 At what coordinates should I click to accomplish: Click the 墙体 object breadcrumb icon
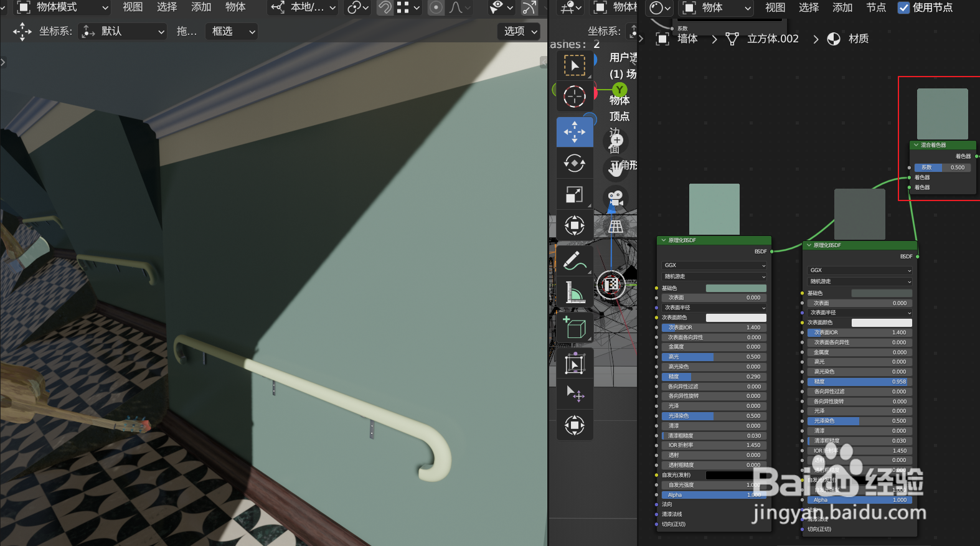point(663,39)
